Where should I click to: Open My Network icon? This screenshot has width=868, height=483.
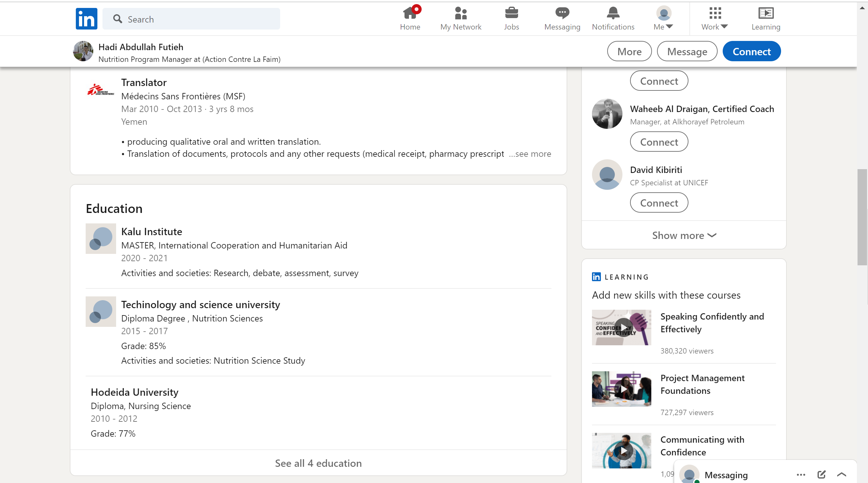(x=461, y=13)
